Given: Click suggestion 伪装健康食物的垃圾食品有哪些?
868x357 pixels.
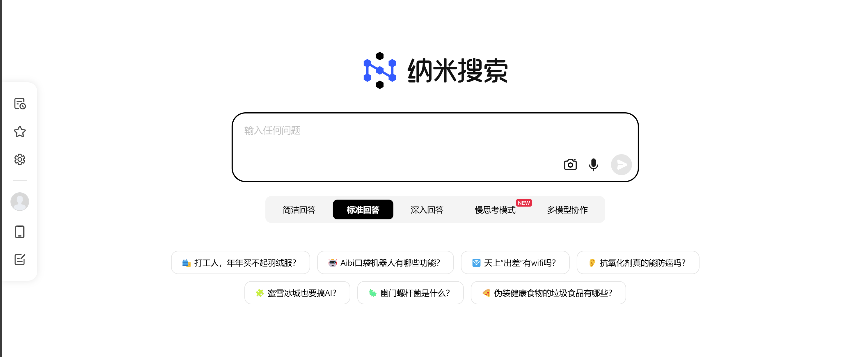Looking at the screenshot, I should pyautogui.click(x=548, y=293).
